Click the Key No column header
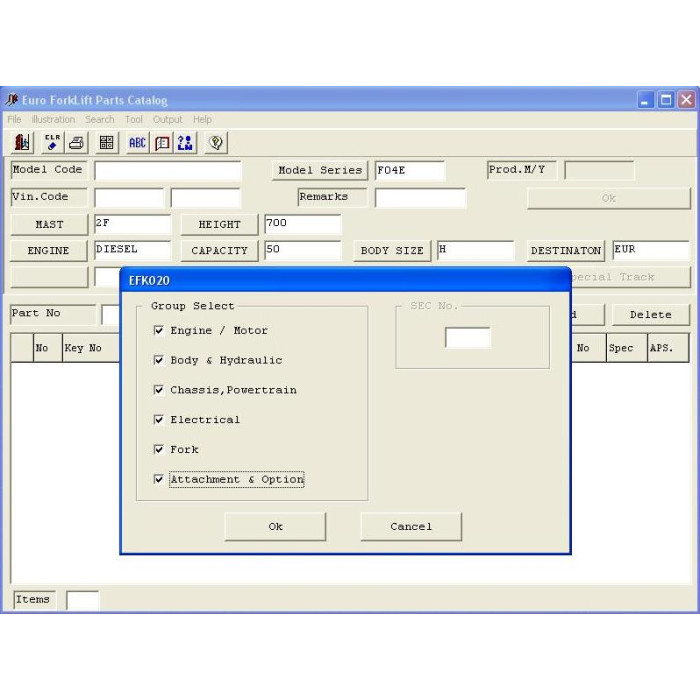Screen dimensions: 700x700 [91, 348]
